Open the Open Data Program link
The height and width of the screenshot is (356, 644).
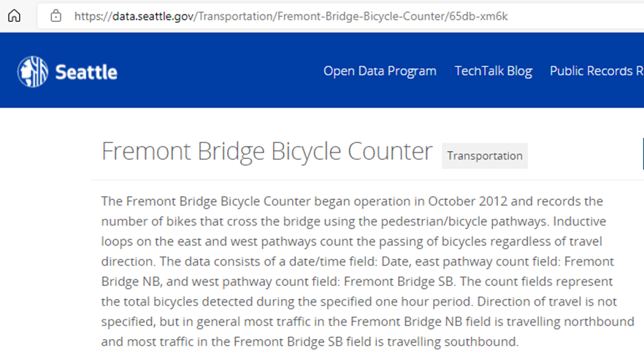(380, 71)
